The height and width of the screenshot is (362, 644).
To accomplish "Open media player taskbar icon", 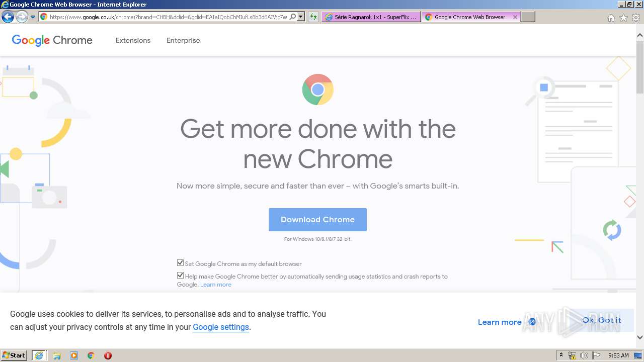I will pyautogui.click(x=74, y=355).
